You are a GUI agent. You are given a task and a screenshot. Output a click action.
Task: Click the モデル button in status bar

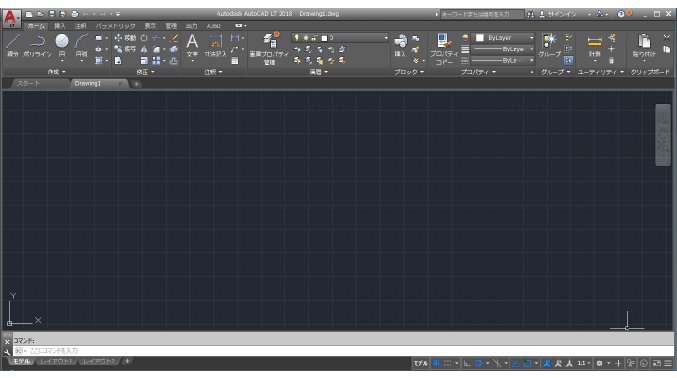tap(421, 363)
